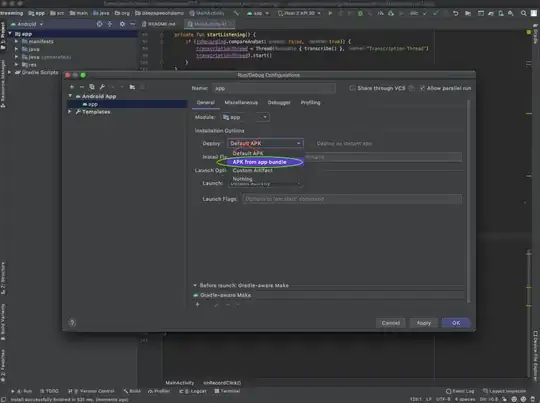540x403 pixels.
Task: Add a new run configuration with plus icon
Action: [x=72, y=87]
